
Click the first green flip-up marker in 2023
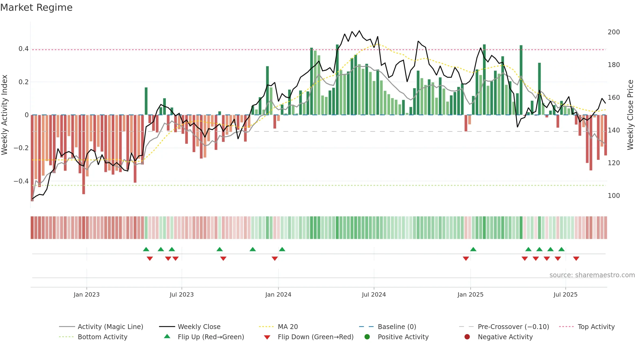point(146,249)
